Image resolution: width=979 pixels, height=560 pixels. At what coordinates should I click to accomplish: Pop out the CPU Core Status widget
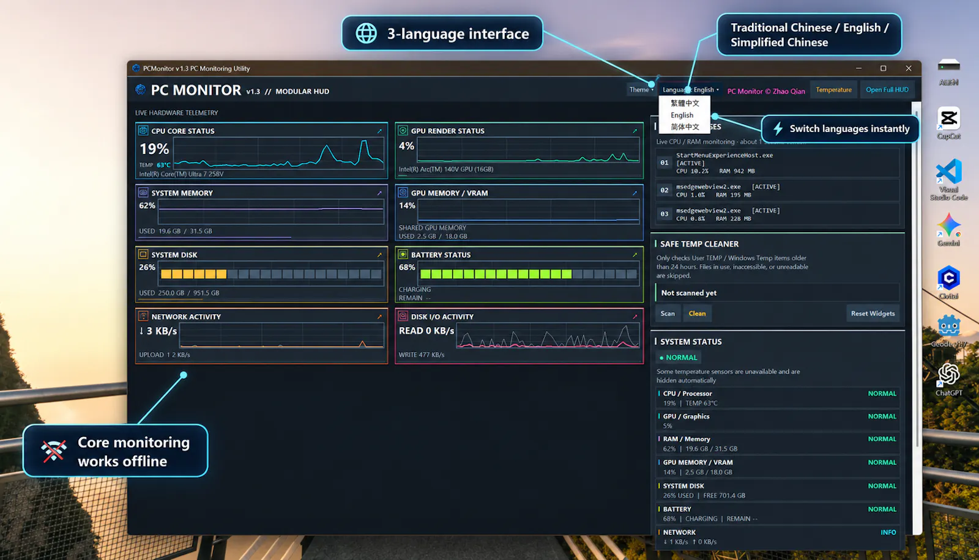pyautogui.click(x=379, y=131)
